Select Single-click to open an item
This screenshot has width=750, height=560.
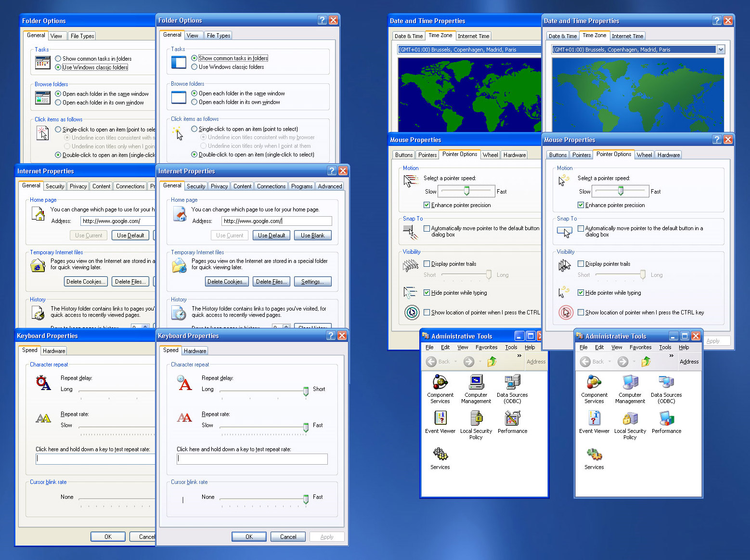[x=194, y=129]
